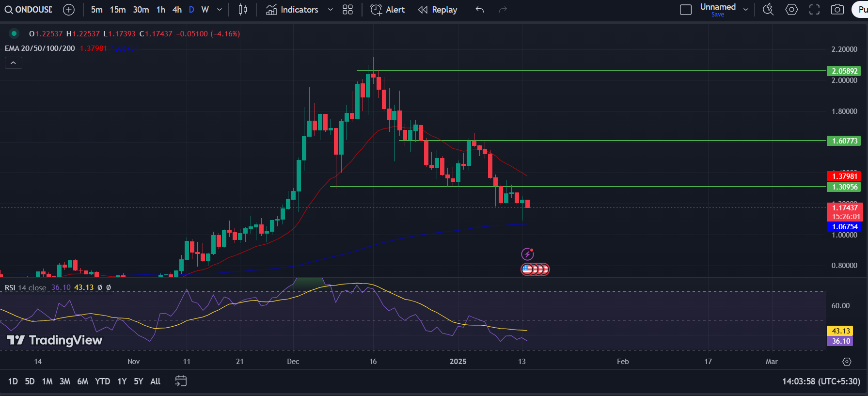Select the 15m timeframe
The image size is (868, 396).
pos(118,10)
